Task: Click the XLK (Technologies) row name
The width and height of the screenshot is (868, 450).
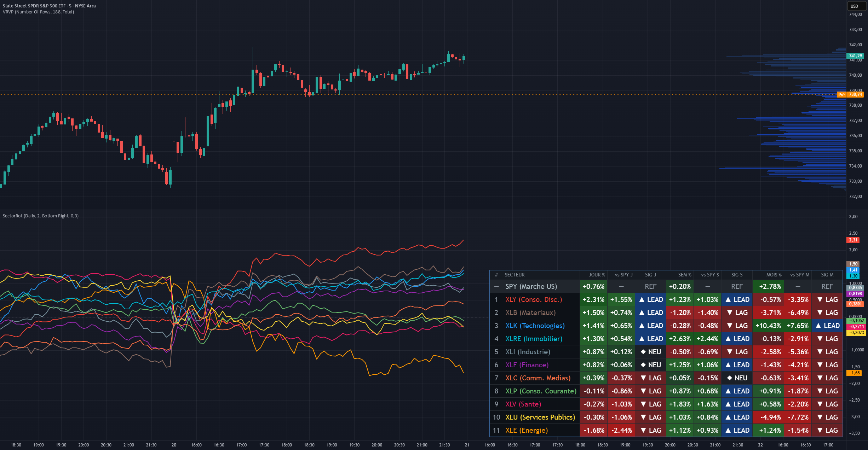Action: point(535,326)
